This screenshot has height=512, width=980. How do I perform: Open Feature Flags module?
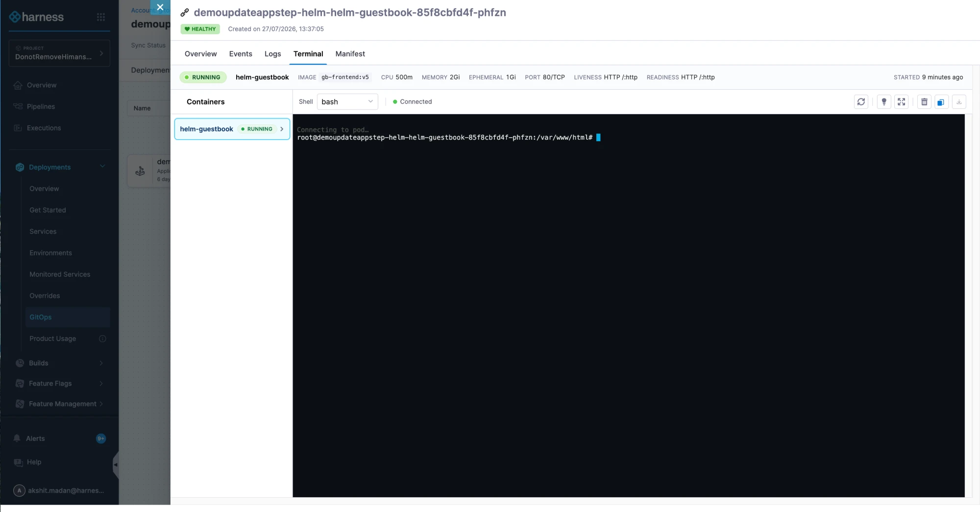(50, 384)
